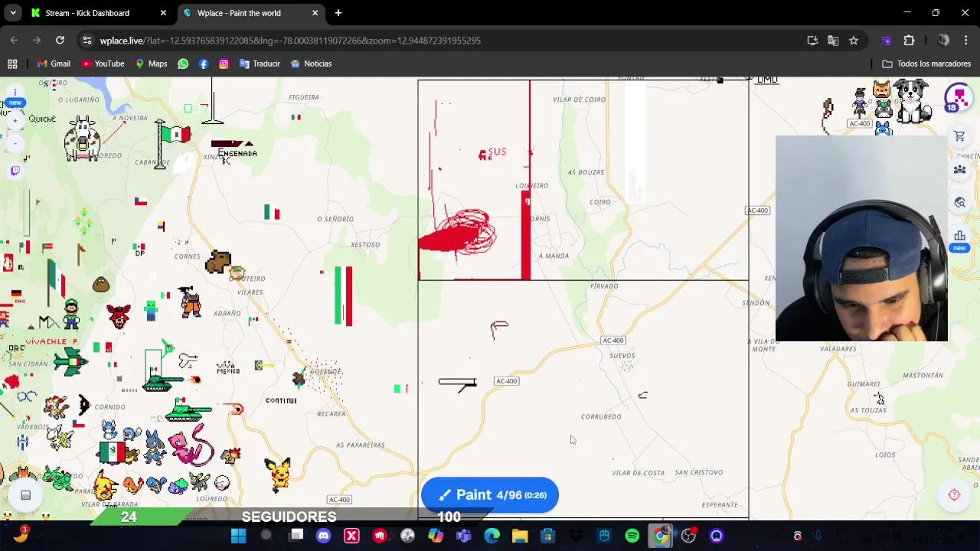The width and height of the screenshot is (980, 551).
Task: Expand the tab search dropdown
Action: (x=13, y=13)
